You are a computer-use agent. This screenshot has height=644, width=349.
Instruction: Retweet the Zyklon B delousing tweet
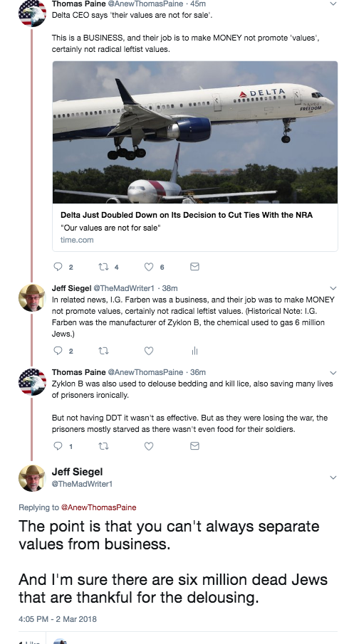pos(103,446)
